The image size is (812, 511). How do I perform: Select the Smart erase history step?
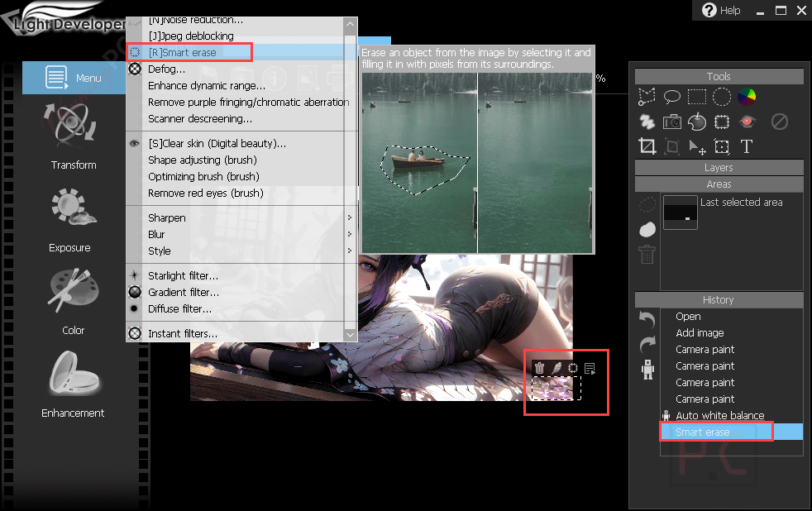(732, 432)
